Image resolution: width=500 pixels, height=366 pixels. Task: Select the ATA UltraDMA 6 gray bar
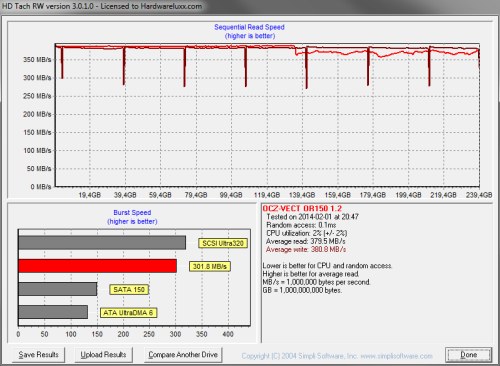(x=53, y=312)
